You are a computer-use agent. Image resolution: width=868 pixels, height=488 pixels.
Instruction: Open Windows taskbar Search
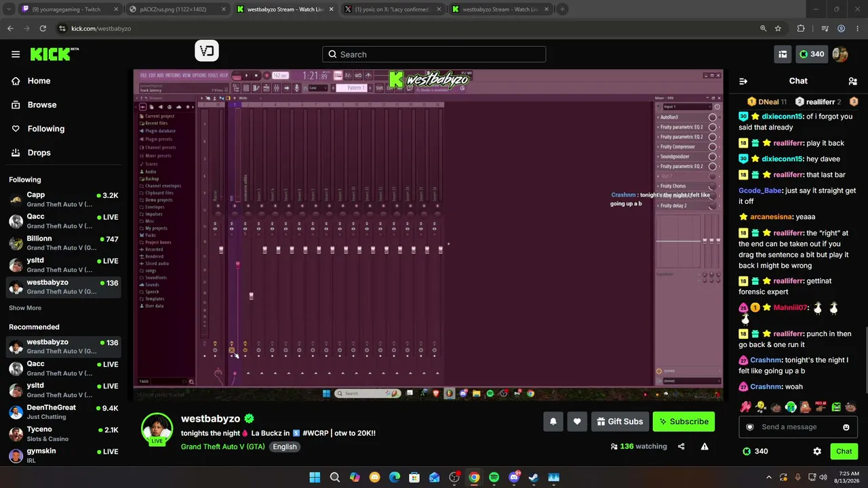(x=335, y=477)
